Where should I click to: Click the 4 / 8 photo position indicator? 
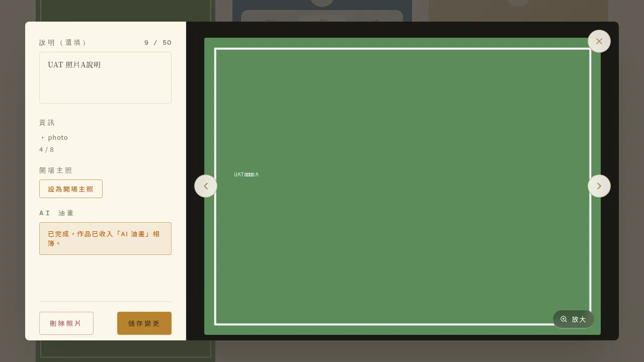[x=46, y=150]
